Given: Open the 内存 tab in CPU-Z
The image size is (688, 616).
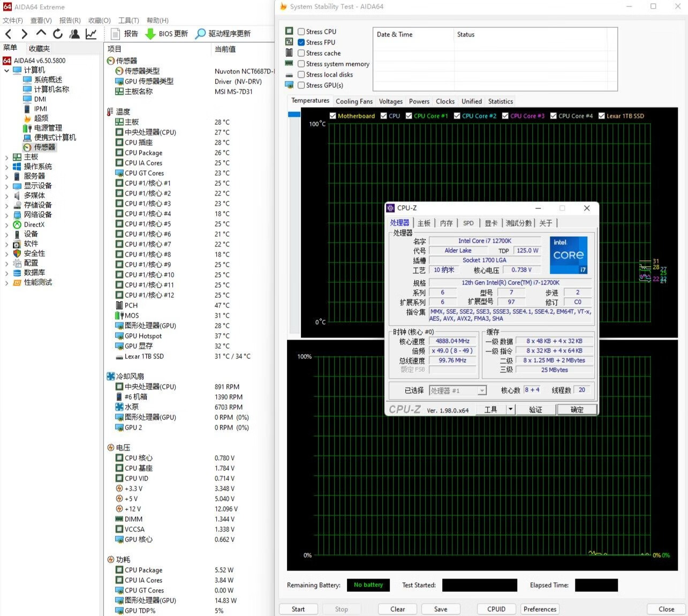Looking at the screenshot, I should coord(447,223).
